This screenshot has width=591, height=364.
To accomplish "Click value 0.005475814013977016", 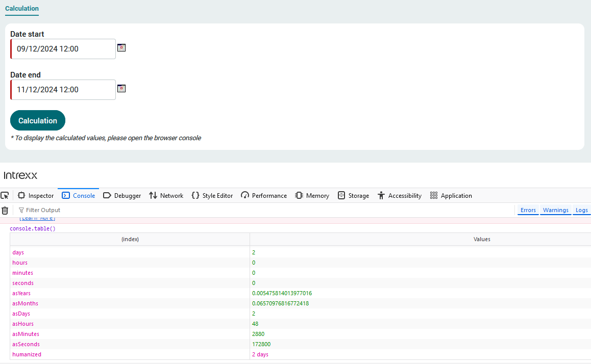I will coord(282,293).
